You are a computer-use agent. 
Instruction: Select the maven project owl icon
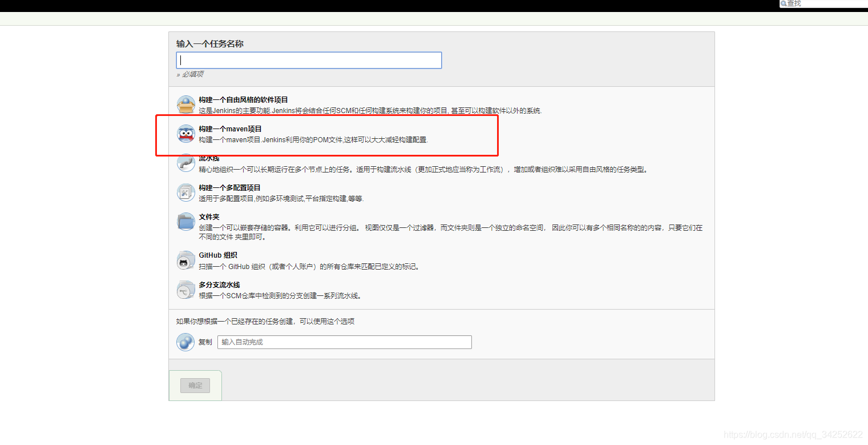pos(186,134)
